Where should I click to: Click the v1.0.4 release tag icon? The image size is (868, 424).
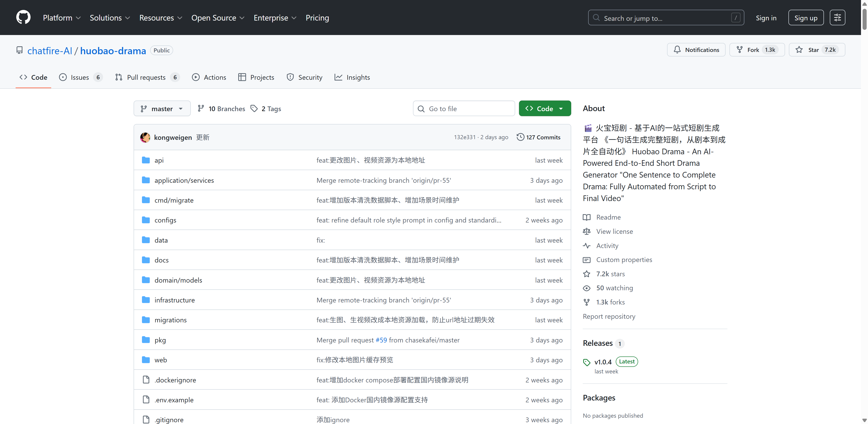coord(587,362)
